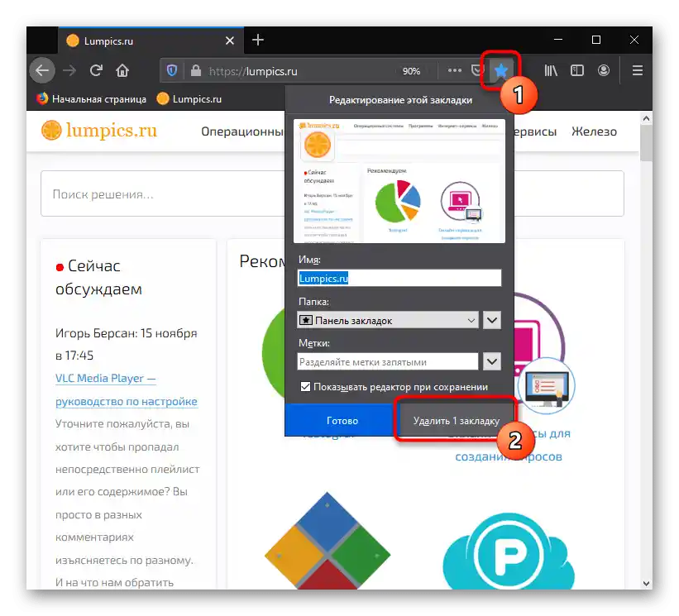Open the Панель закладок folder dropdown
The height and width of the screenshot is (616, 679).
point(388,320)
